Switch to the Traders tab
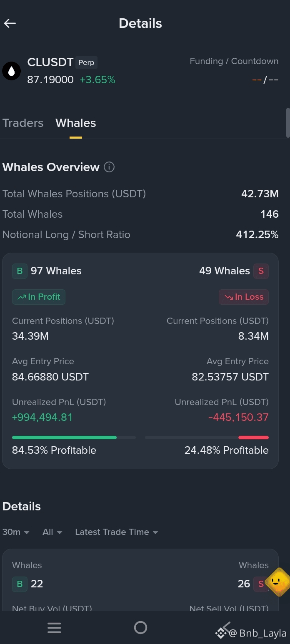Screen dimensions: 290x644 pyautogui.click(x=23, y=123)
